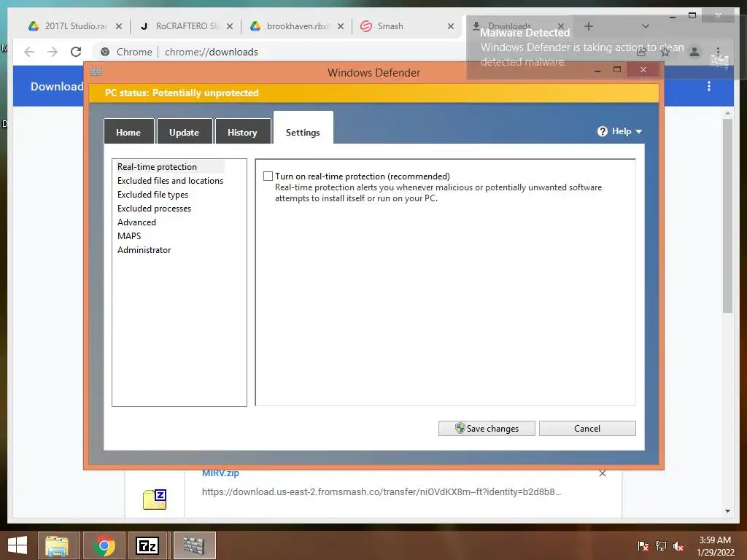Click the Chrome downloads page scrollbar
747x560 pixels.
(727, 216)
